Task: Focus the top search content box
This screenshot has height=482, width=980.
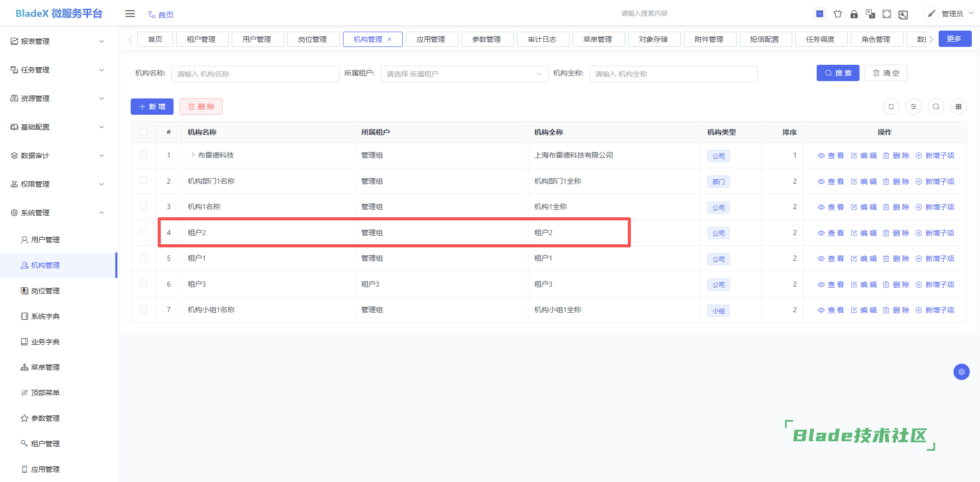Action: [x=644, y=14]
